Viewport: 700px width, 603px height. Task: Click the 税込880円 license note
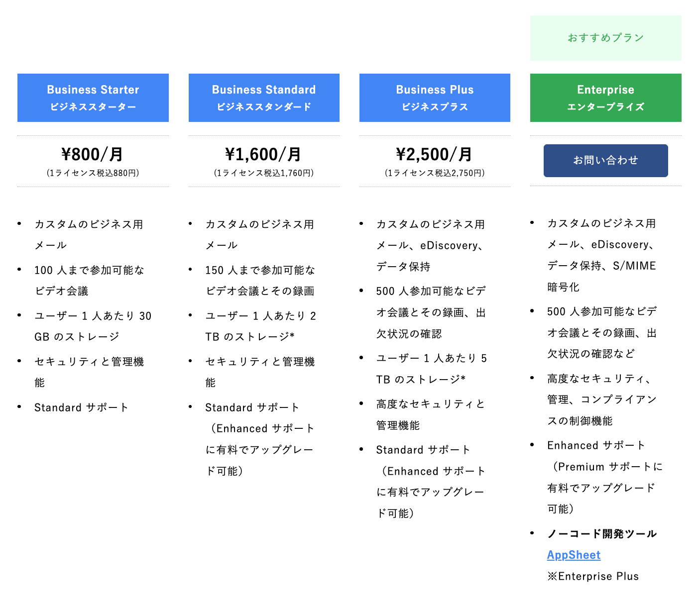pyautogui.click(x=93, y=173)
